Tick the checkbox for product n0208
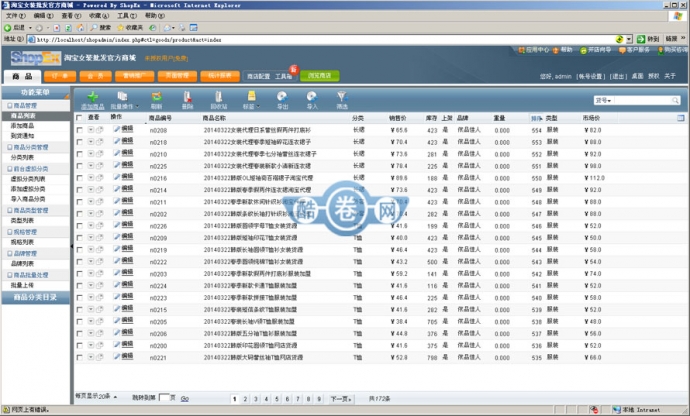This screenshot has height=416, width=690. click(79, 130)
